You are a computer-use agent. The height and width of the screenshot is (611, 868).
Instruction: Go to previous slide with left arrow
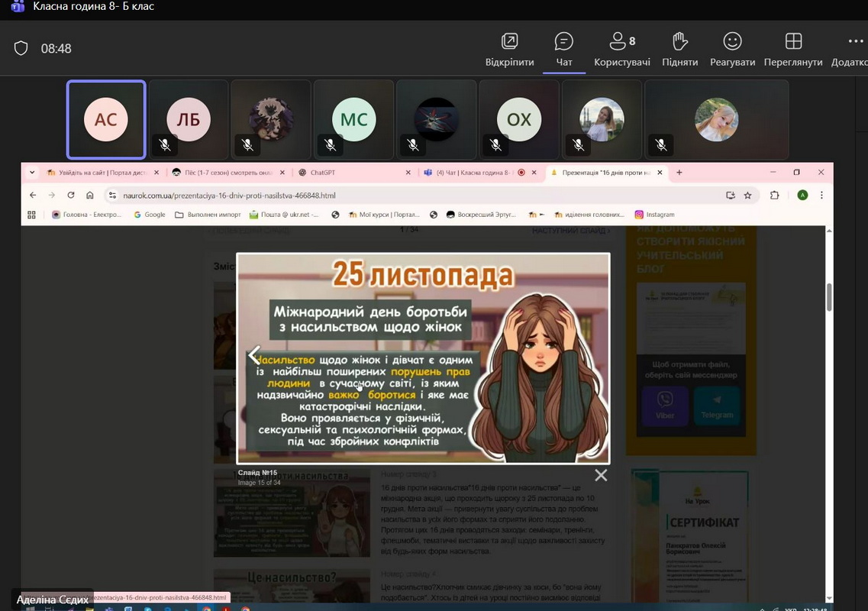click(254, 356)
